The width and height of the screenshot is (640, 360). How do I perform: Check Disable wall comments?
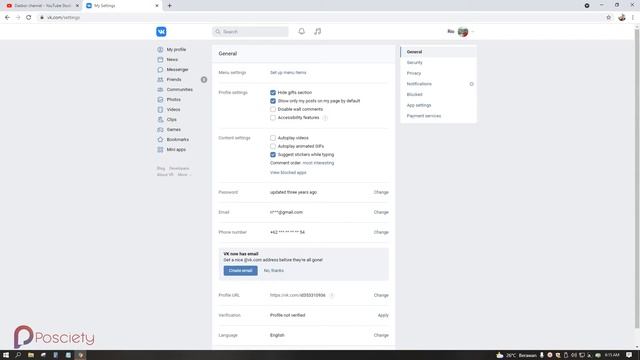click(273, 109)
